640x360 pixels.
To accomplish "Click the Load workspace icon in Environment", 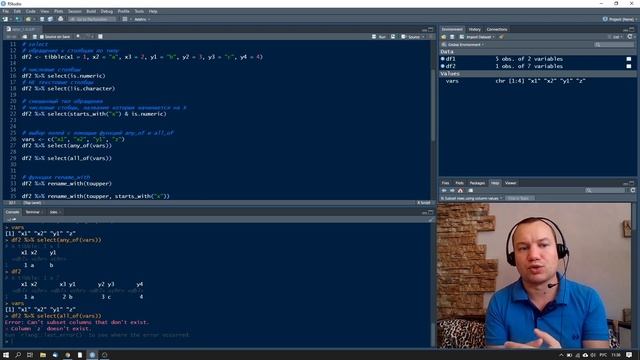I will [x=444, y=37].
